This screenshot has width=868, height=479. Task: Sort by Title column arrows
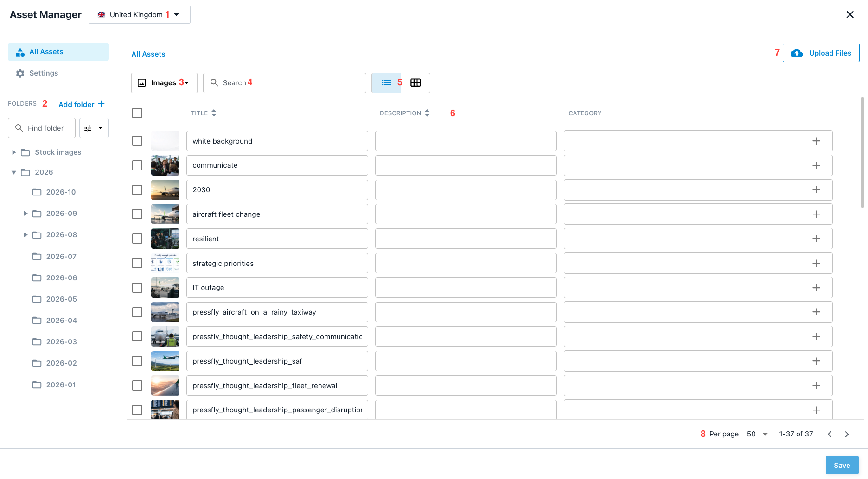(x=214, y=113)
